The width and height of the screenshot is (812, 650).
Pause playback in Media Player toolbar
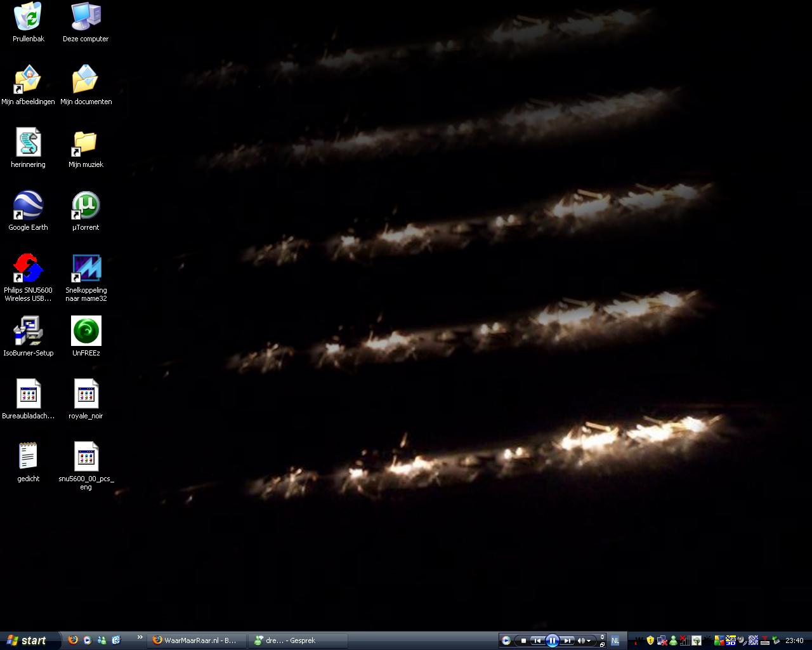pos(553,640)
